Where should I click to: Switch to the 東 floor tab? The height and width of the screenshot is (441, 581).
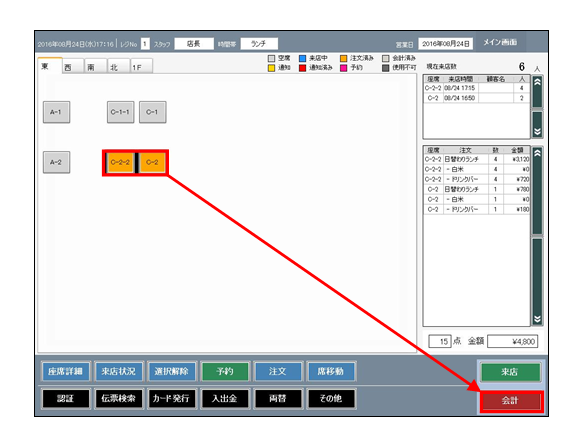(x=50, y=66)
